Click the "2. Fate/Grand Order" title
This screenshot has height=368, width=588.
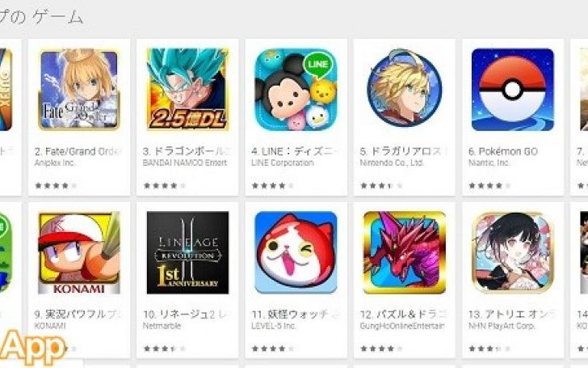[78, 151]
